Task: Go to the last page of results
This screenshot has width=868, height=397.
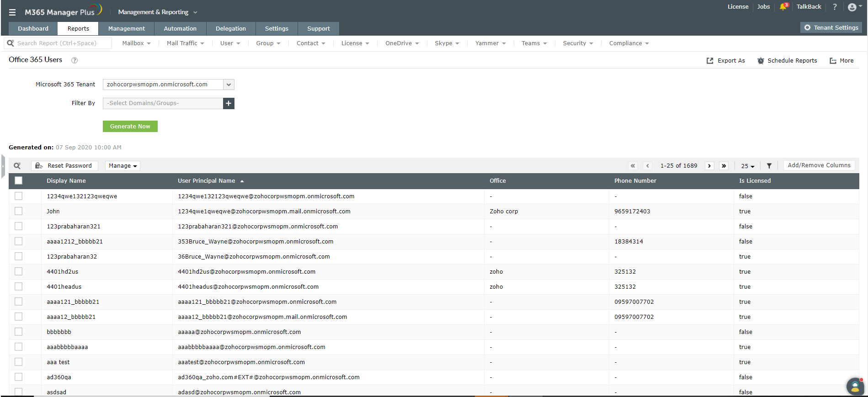Action: [724, 166]
